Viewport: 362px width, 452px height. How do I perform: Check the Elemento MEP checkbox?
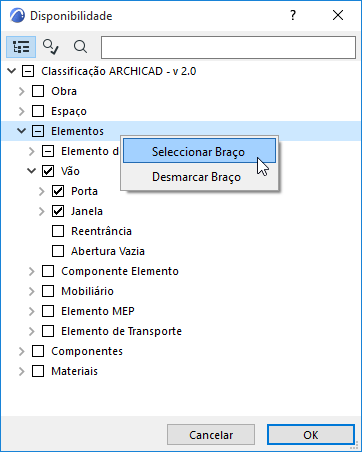[x=48, y=311]
